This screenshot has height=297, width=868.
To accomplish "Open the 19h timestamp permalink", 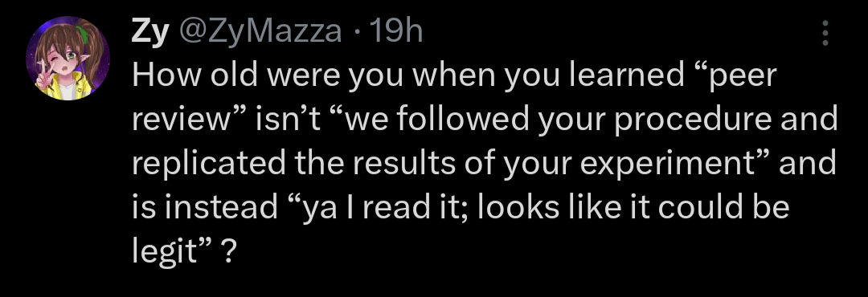I will coord(395,32).
